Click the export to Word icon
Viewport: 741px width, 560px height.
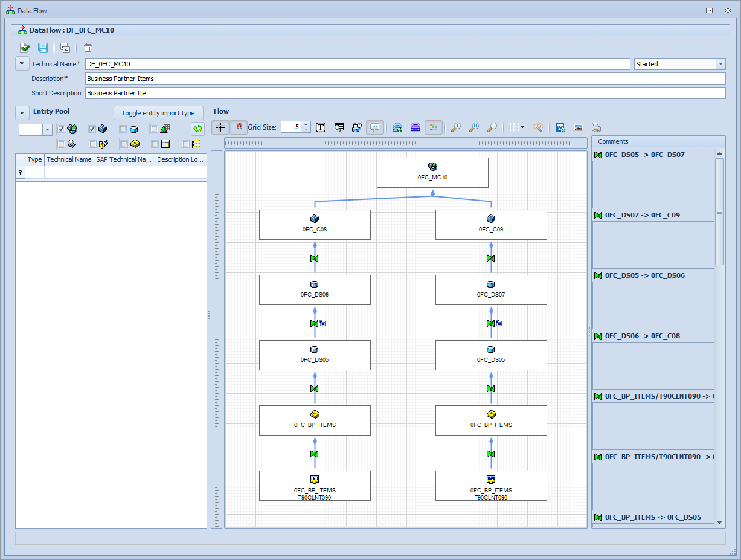coord(560,127)
